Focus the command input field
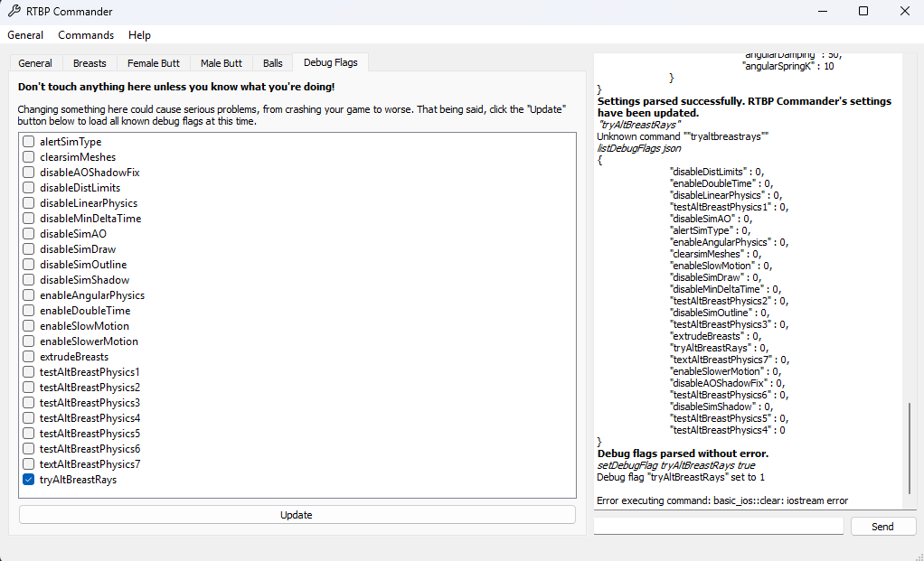 tap(719, 526)
